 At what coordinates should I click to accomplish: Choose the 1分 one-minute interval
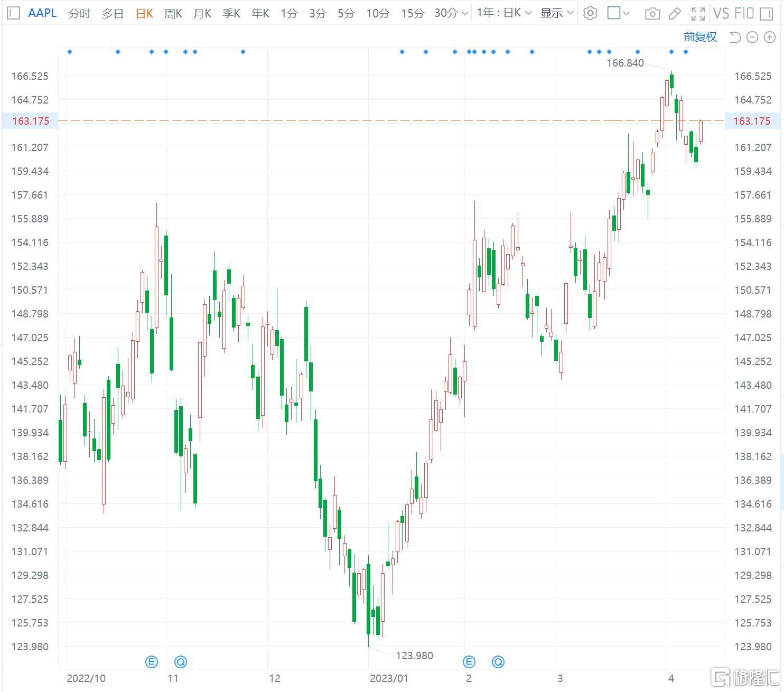(x=289, y=13)
